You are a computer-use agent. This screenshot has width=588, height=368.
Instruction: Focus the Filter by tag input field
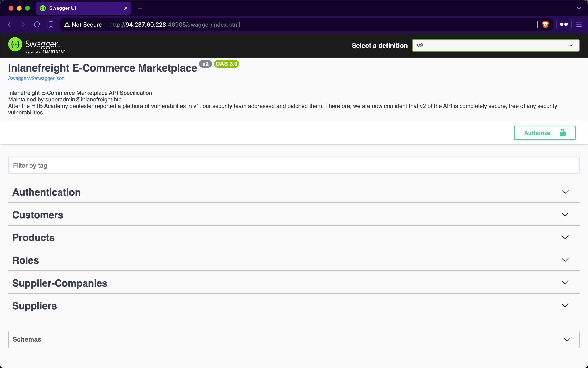click(x=294, y=165)
